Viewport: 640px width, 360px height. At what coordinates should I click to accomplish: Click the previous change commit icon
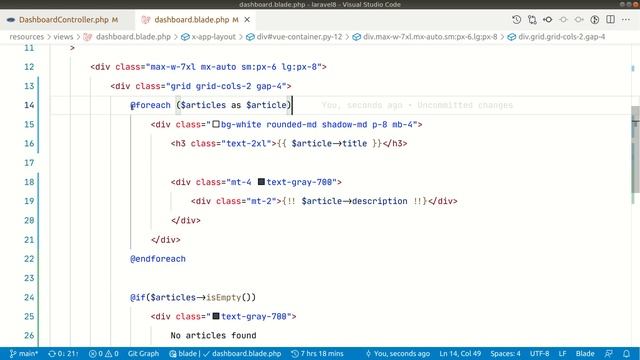click(563, 20)
